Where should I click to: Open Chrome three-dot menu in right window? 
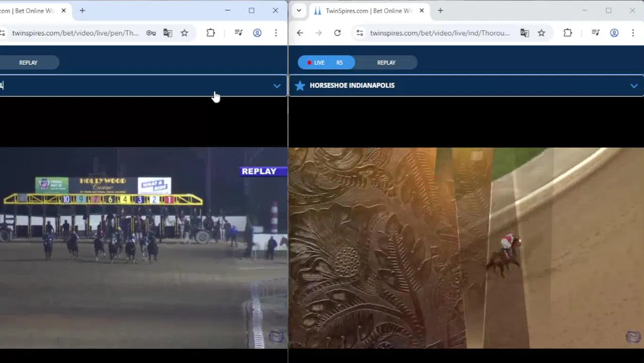pos(633,33)
